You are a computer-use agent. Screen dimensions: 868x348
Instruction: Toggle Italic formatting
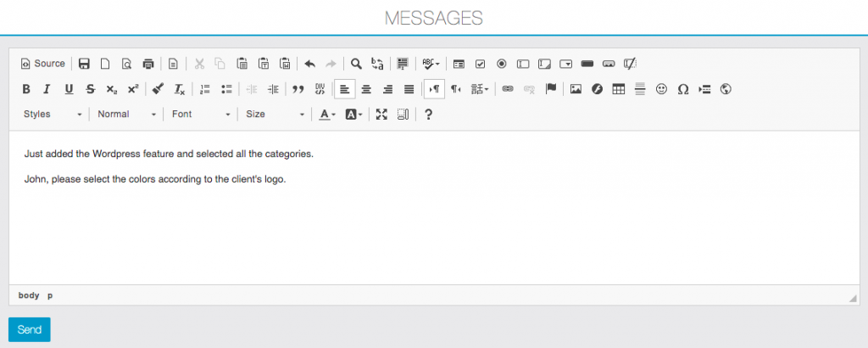47,89
